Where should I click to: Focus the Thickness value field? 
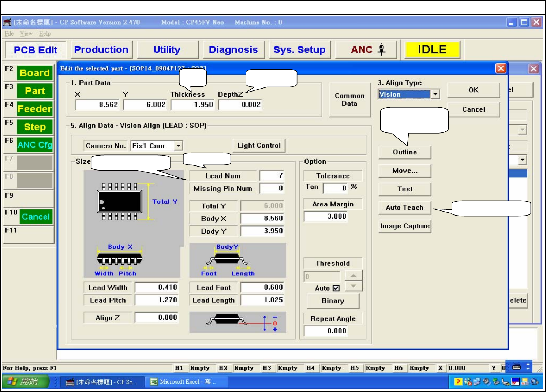point(192,105)
